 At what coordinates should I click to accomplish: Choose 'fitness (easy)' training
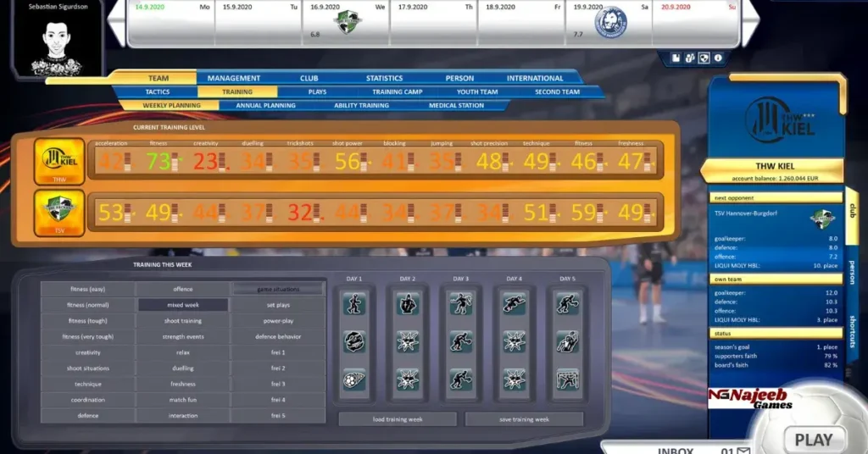(x=88, y=289)
